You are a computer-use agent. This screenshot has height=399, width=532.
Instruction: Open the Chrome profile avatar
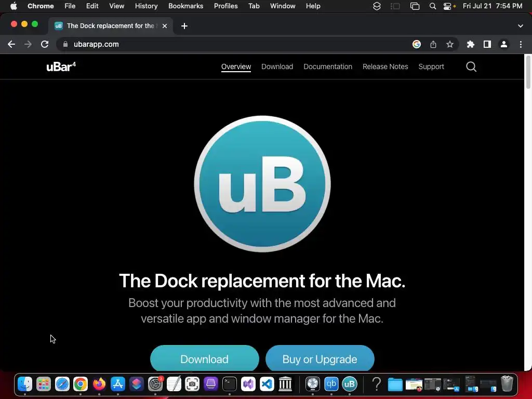[x=504, y=44]
